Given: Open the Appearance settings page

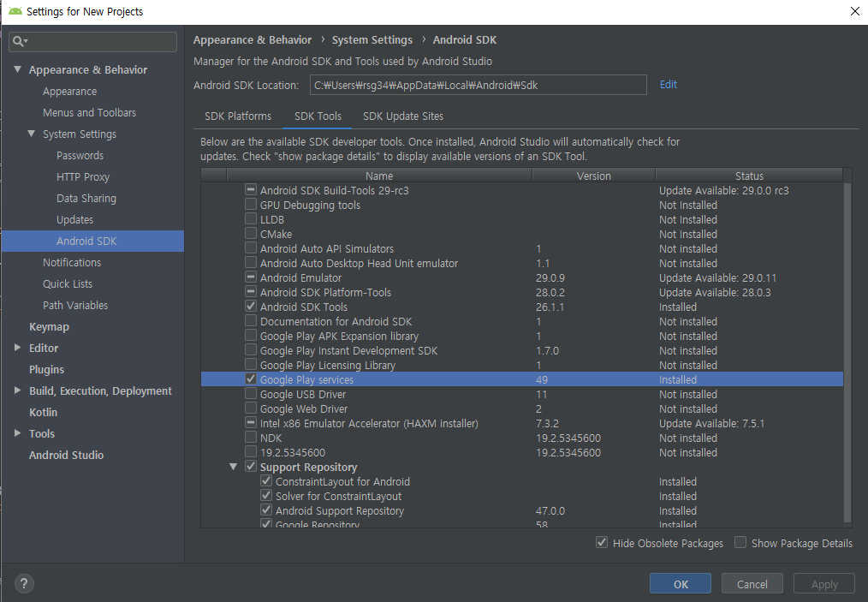Looking at the screenshot, I should tap(69, 92).
